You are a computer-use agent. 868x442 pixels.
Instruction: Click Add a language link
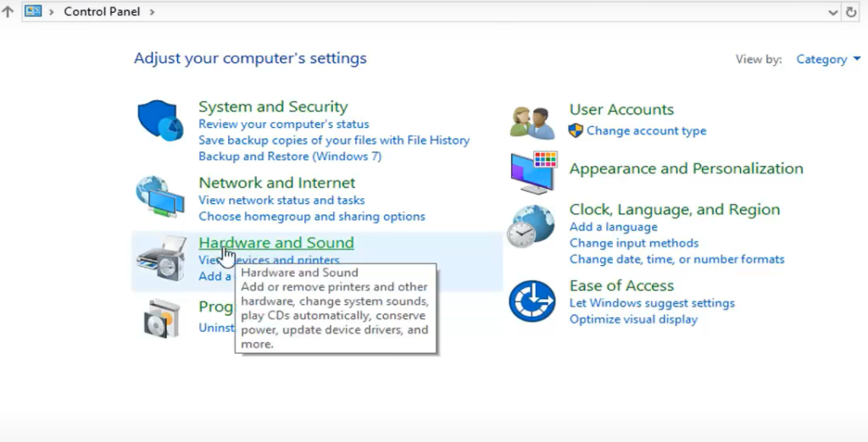point(614,227)
